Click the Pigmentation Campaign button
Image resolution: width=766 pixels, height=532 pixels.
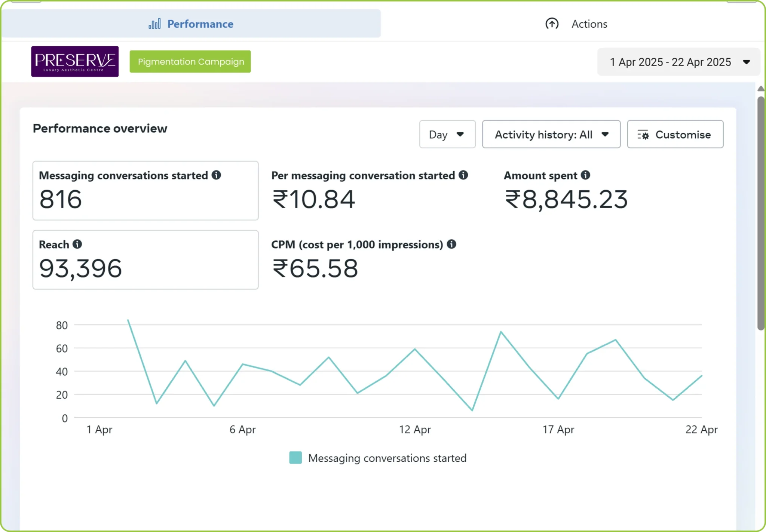(x=190, y=62)
